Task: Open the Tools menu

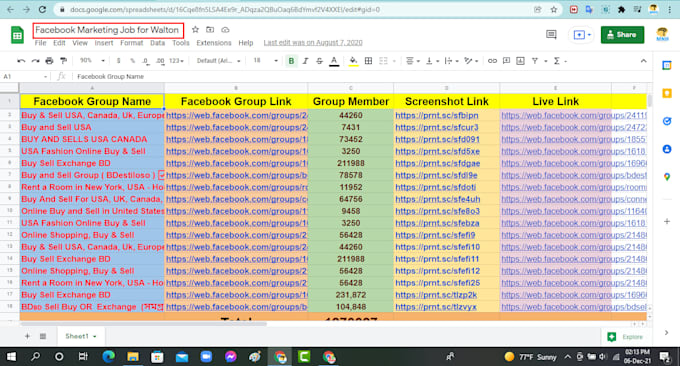Action: point(181,43)
